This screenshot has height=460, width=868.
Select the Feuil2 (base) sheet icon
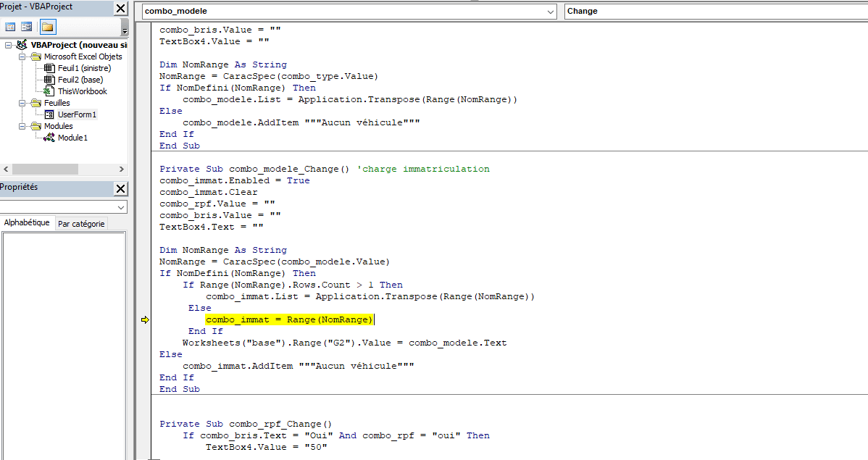point(49,80)
